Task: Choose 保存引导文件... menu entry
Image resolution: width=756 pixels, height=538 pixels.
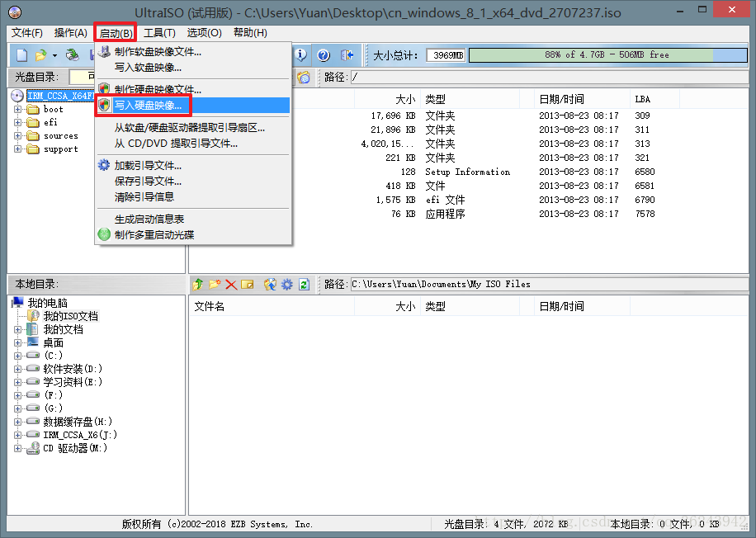Action: click(x=193, y=182)
